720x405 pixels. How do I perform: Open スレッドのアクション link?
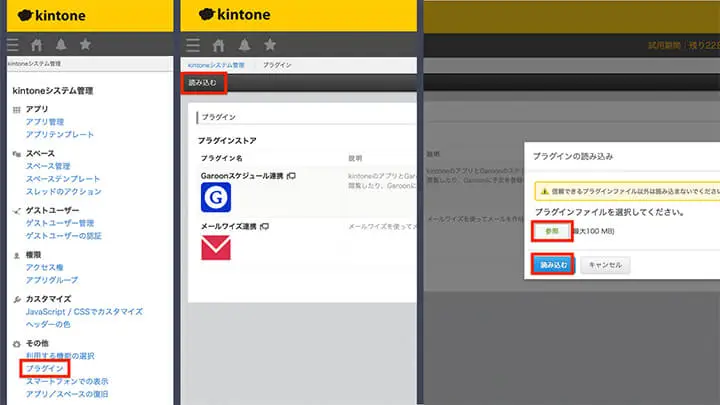[63, 191]
